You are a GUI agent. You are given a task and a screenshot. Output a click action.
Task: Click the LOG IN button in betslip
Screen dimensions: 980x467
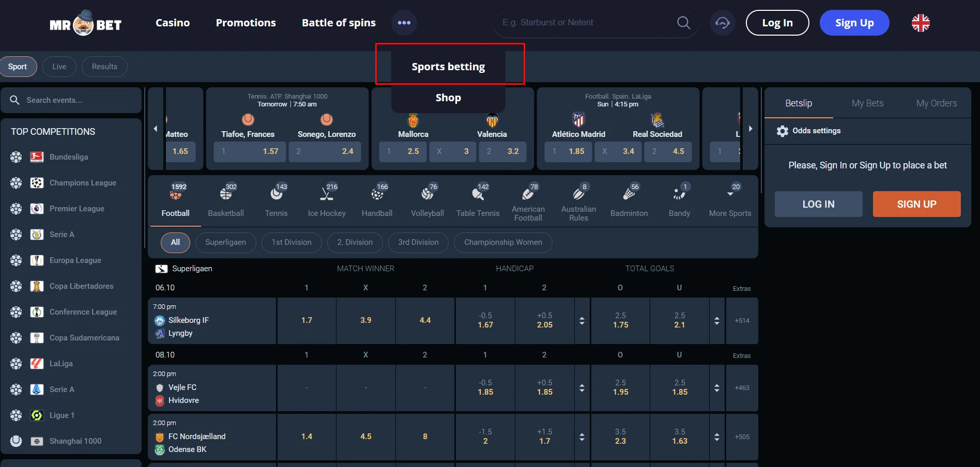(x=819, y=204)
